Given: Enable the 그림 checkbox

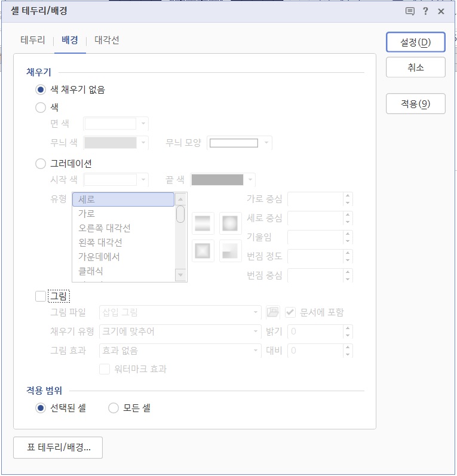Looking at the screenshot, I should (41, 296).
